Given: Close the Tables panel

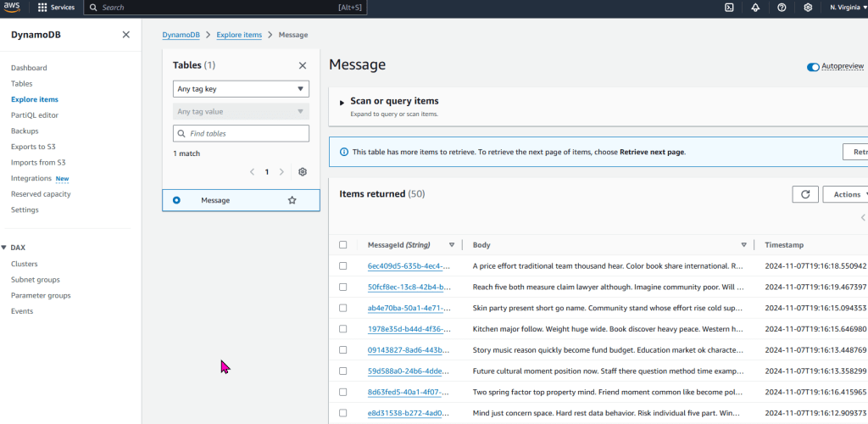Looking at the screenshot, I should (303, 65).
